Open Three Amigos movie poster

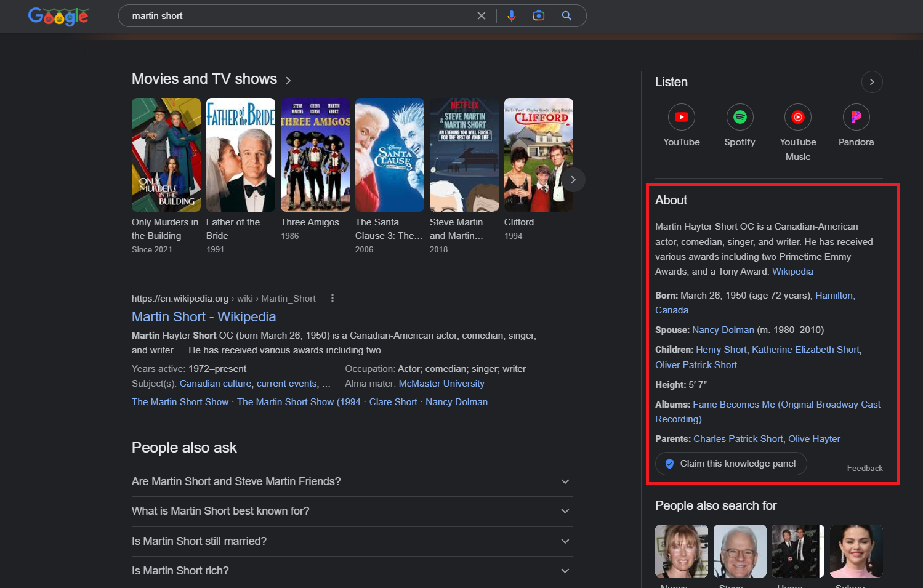tap(315, 155)
